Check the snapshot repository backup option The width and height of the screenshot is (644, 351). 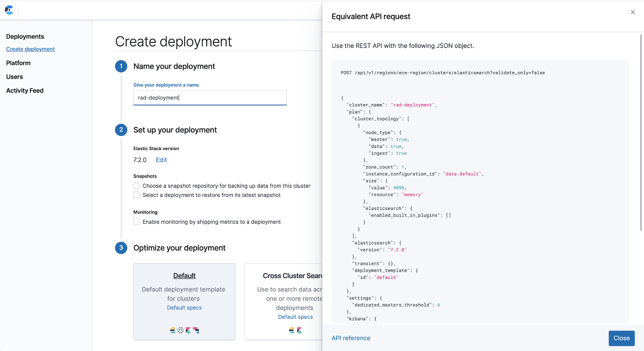pos(136,185)
